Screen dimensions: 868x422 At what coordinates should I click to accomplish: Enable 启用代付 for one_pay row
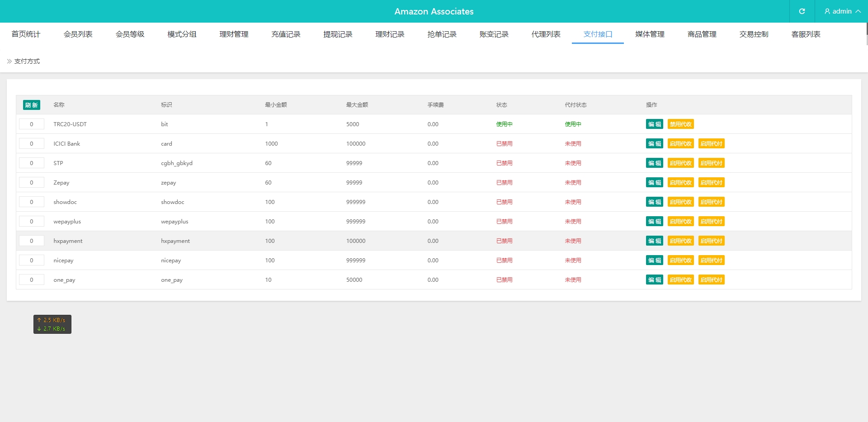711,280
